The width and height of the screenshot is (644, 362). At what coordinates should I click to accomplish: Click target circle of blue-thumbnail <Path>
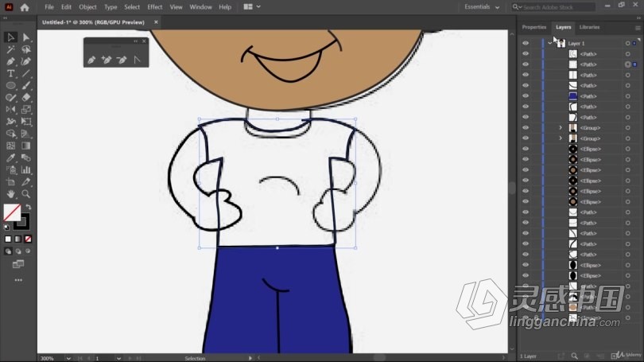tap(627, 96)
